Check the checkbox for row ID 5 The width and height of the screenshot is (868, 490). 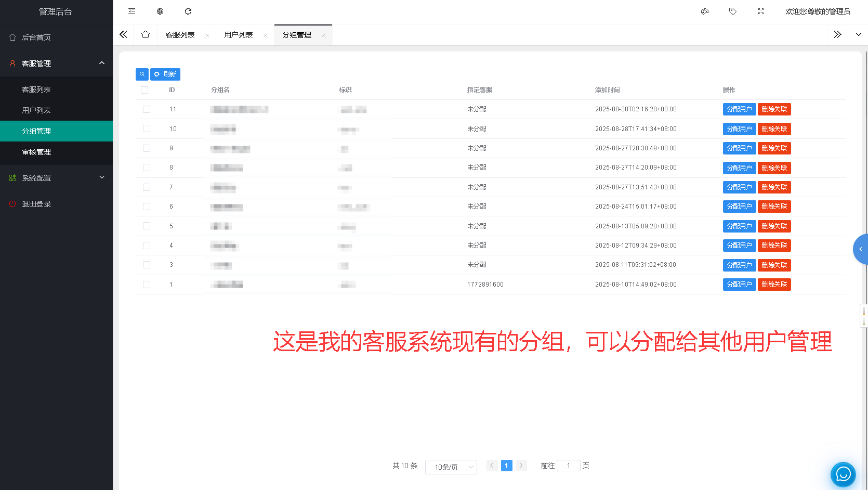[146, 226]
